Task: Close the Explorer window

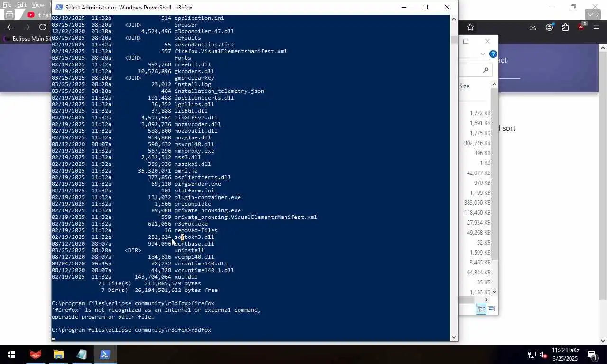Action: [487, 41]
